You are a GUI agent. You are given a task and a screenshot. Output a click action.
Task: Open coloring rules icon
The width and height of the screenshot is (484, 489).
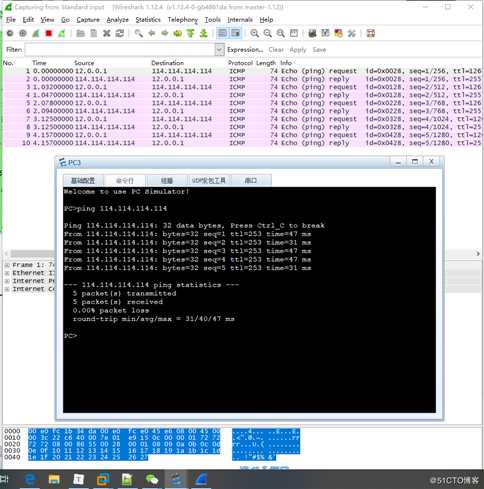click(x=338, y=33)
